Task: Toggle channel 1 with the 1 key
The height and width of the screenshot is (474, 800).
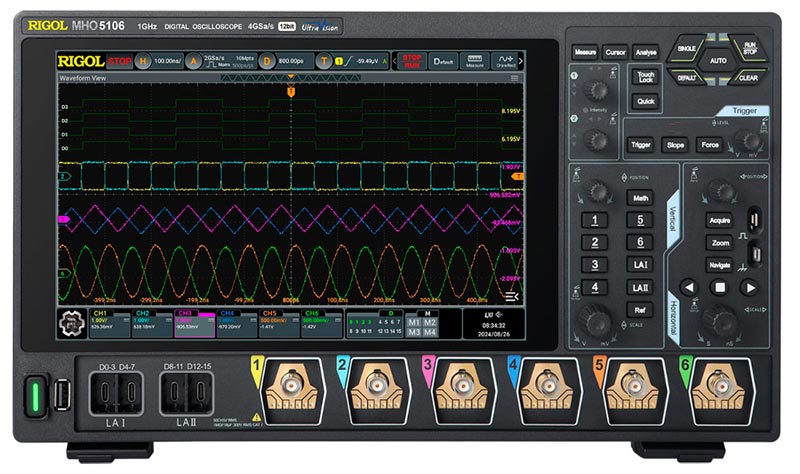Action: [x=594, y=220]
